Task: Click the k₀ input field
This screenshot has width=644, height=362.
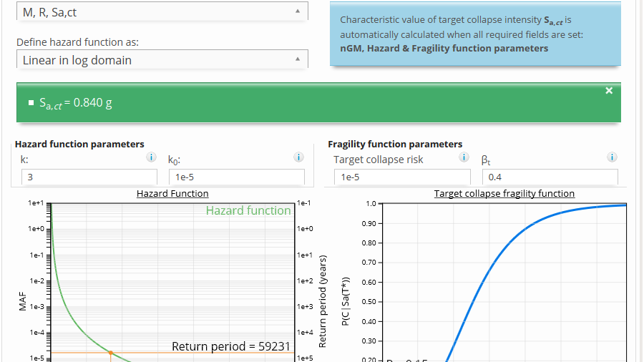Action: pos(236,177)
